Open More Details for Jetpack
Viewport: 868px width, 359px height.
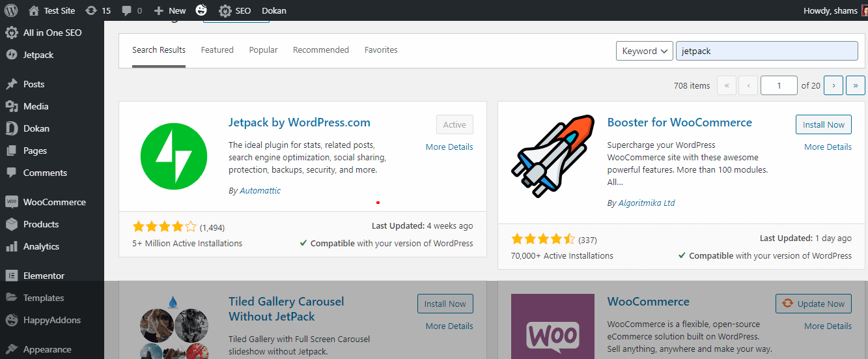click(x=449, y=147)
